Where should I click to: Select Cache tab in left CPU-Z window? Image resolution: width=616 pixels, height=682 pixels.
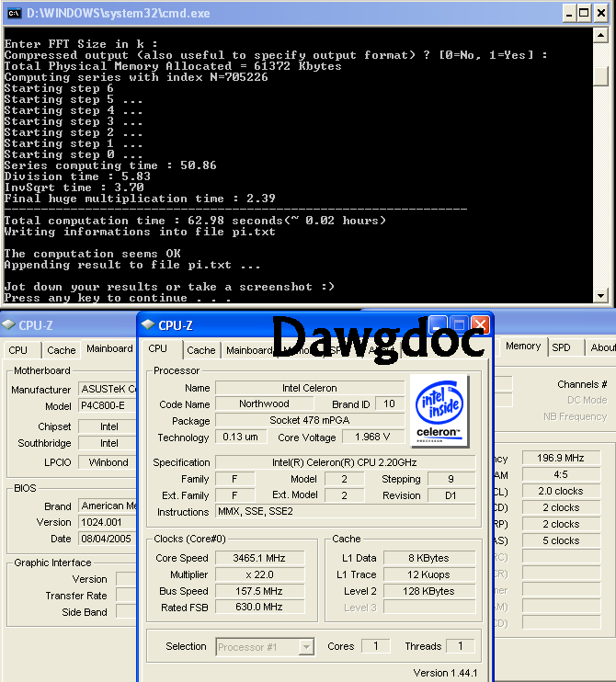click(62, 350)
